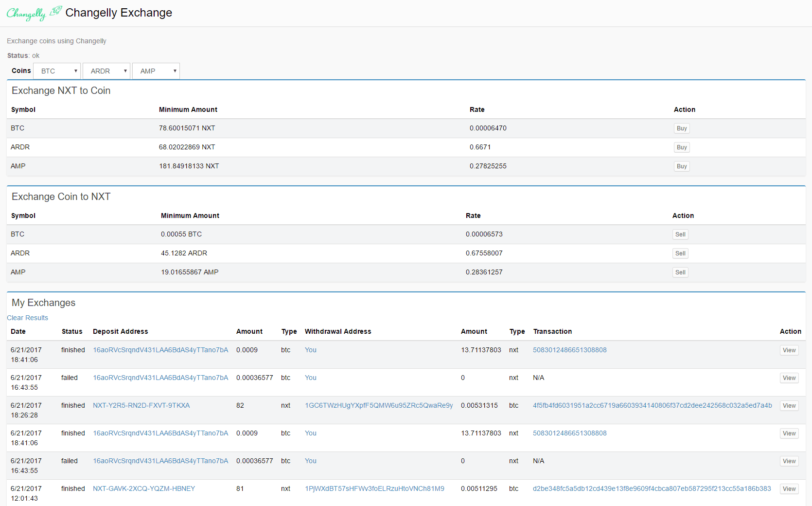Open the BTC coin dropdown
Screen dimensions: 812x506
(x=57, y=71)
